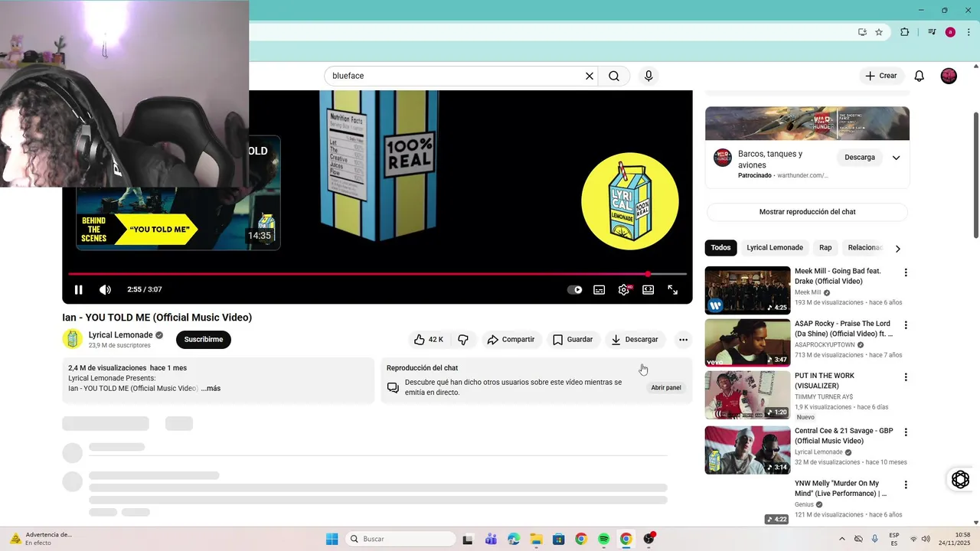Image resolution: width=980 pixels, height=551 pixels.
Task: Open Chrome media controls icon
Action: pyautogui.click(x=932, y=32)
